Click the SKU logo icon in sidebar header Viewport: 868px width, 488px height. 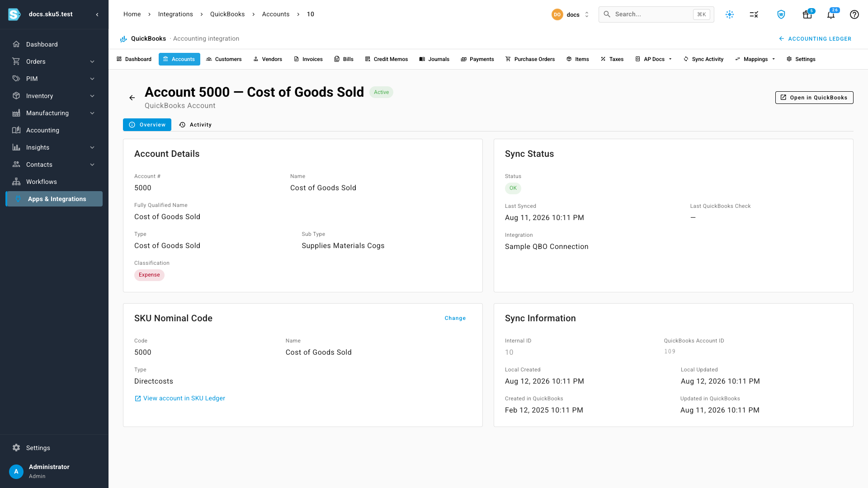(14, 14)
